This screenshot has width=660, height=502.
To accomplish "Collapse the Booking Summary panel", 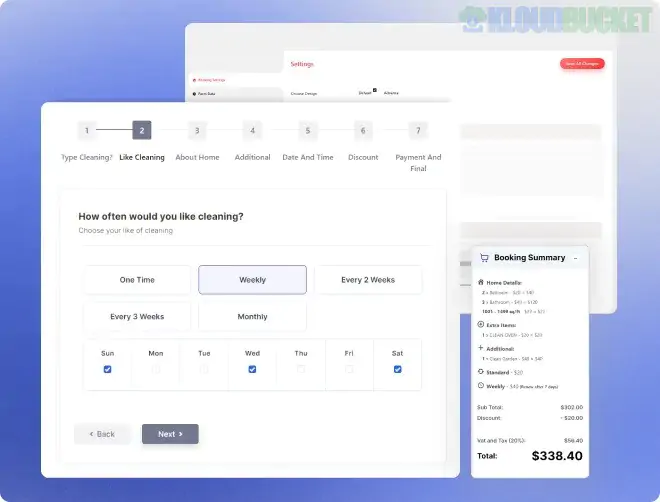I will point(575,258).
